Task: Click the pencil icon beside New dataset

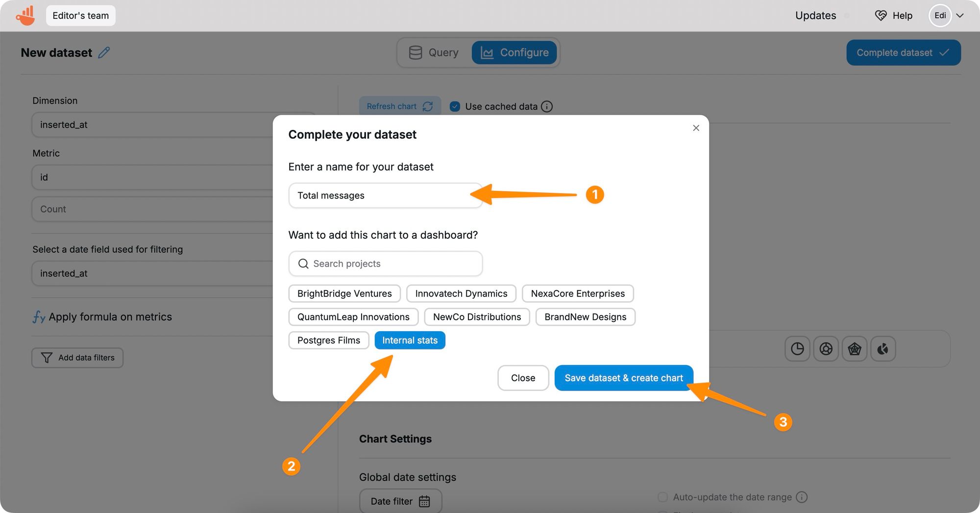Action: pyautogui.click(x=104, y=52)
